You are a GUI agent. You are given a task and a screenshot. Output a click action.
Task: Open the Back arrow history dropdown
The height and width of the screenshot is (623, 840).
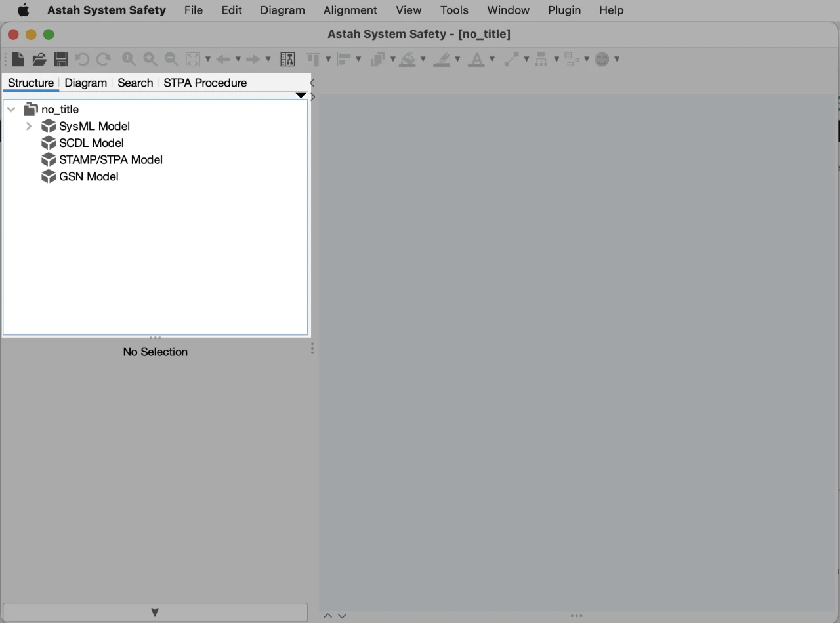(x=238, y=60)
